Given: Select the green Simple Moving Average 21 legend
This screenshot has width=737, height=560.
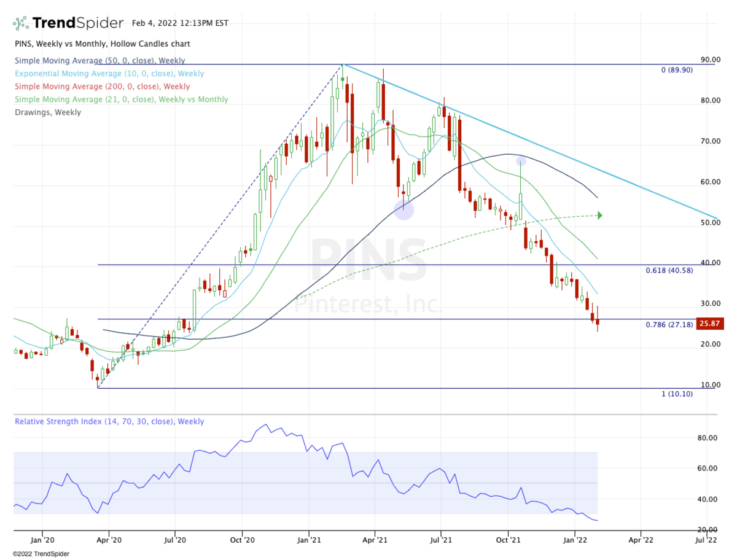Looking at the screenshot, I should coord(121,99).
